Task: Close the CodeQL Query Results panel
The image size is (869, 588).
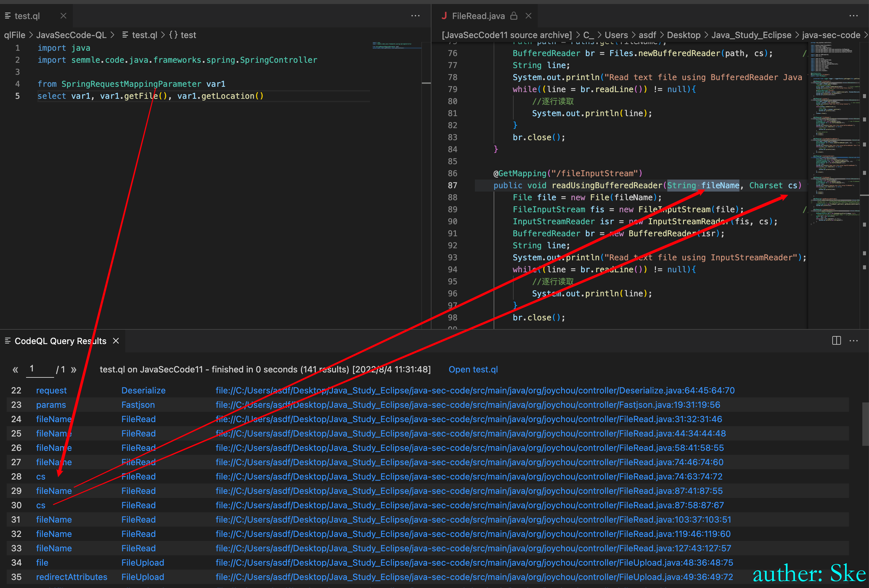Action: pos(116,341)
